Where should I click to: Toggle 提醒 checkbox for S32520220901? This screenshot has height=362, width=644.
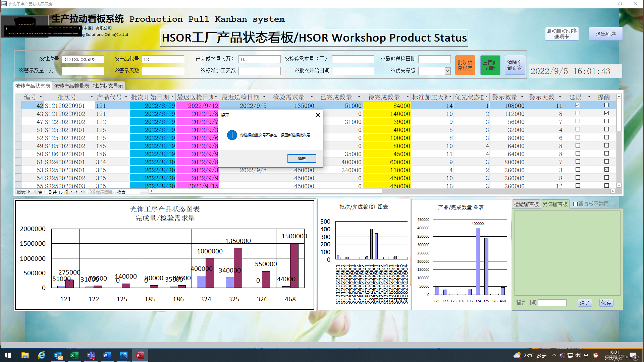click(x=606, y=170)
